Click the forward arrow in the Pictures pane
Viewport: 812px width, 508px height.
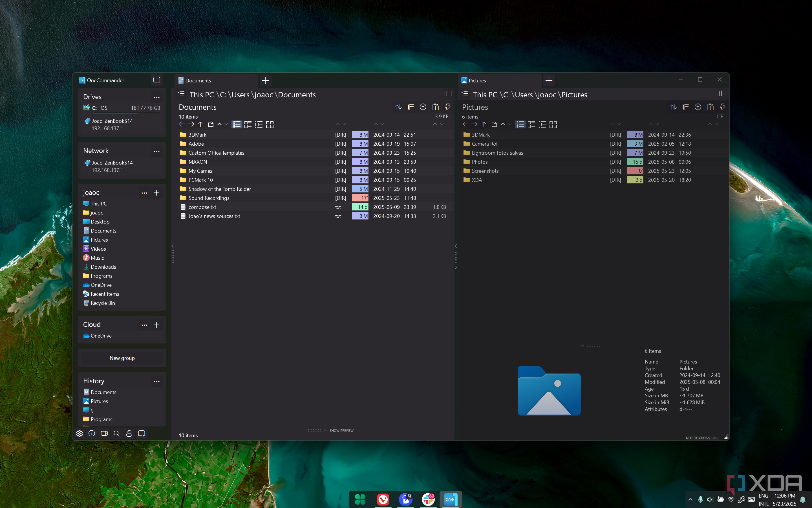coord(475,124)
